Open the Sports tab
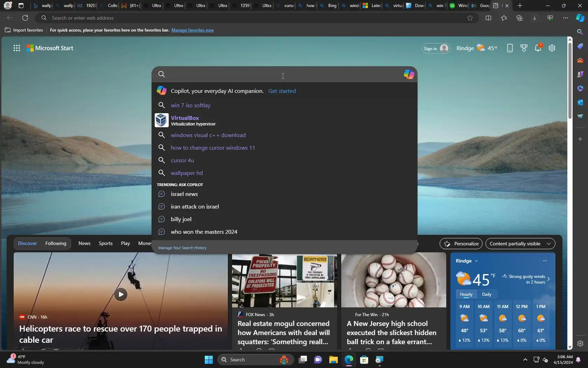Viewport: 588px width, 368px height. [106, 243]
